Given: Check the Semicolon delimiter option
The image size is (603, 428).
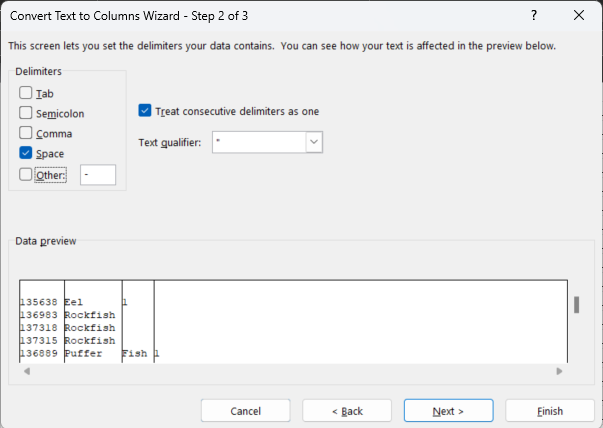Looking at the screenshot, I should pos(26,113).
